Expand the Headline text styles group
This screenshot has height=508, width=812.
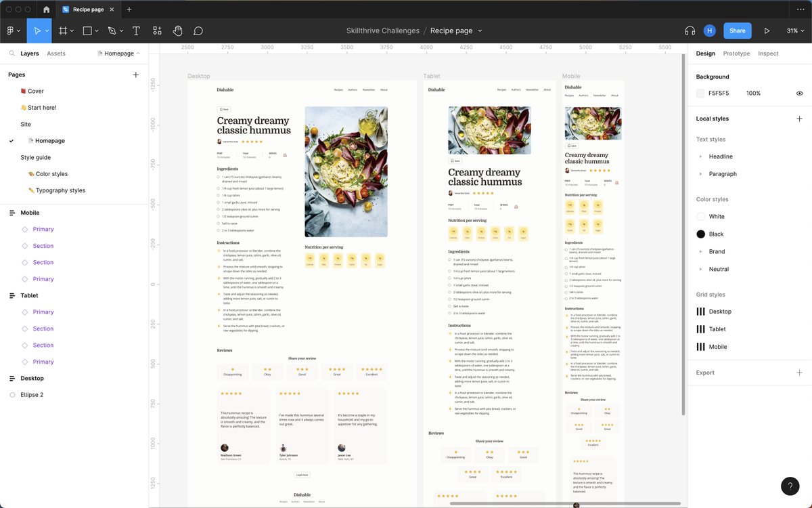700,156
